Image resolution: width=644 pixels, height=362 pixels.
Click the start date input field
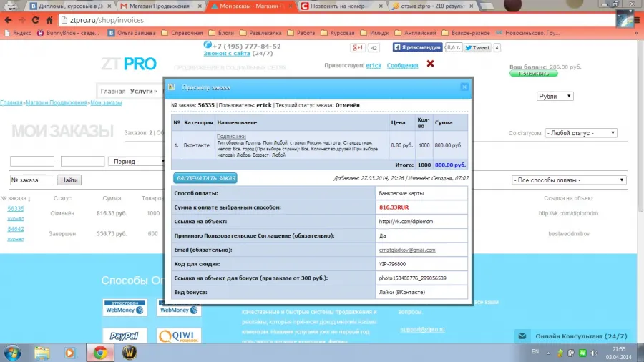point(32,162)
